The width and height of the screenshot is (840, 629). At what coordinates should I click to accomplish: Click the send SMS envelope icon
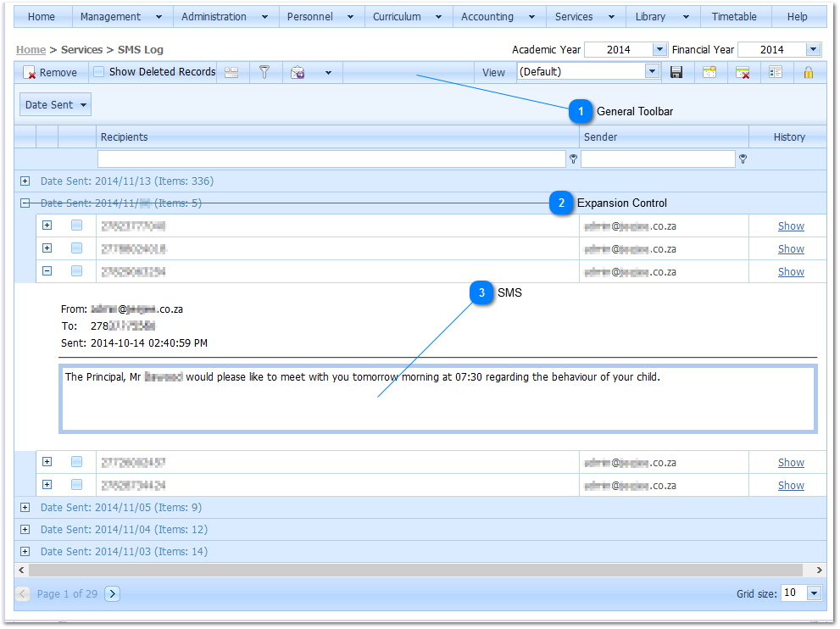pos(298,72)
